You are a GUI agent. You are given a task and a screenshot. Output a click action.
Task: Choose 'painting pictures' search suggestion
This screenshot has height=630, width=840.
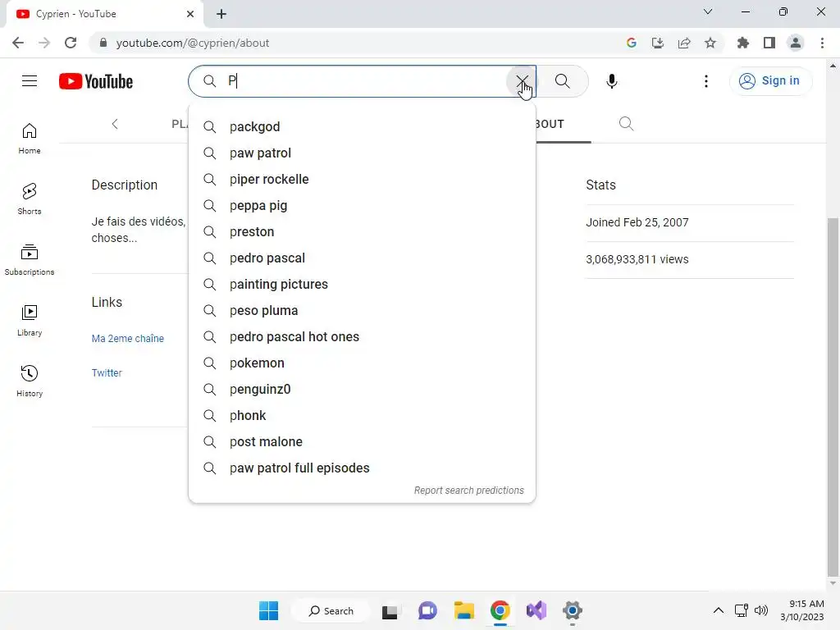click(362, 285)
